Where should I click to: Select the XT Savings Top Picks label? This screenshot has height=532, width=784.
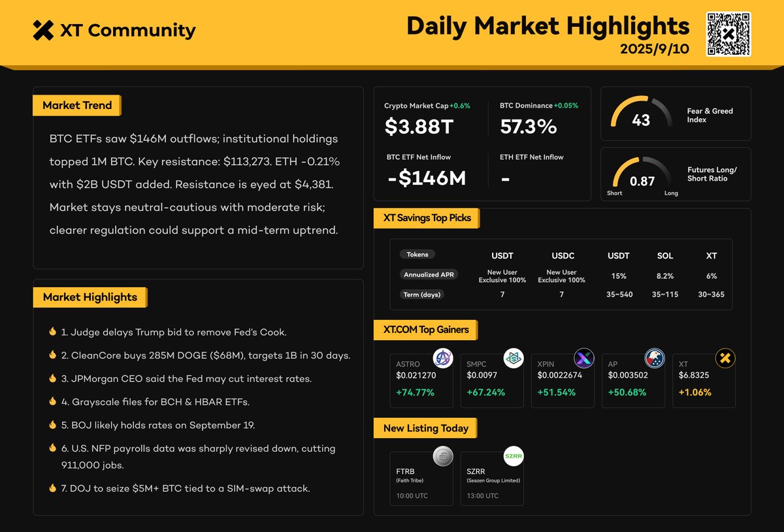pos(426,218)
